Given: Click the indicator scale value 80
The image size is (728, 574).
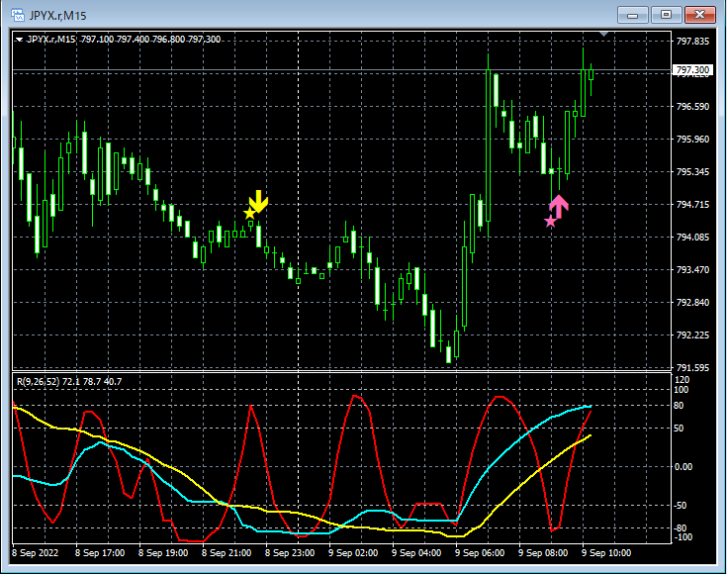Looking at the screenshot, I should point(679,406).
